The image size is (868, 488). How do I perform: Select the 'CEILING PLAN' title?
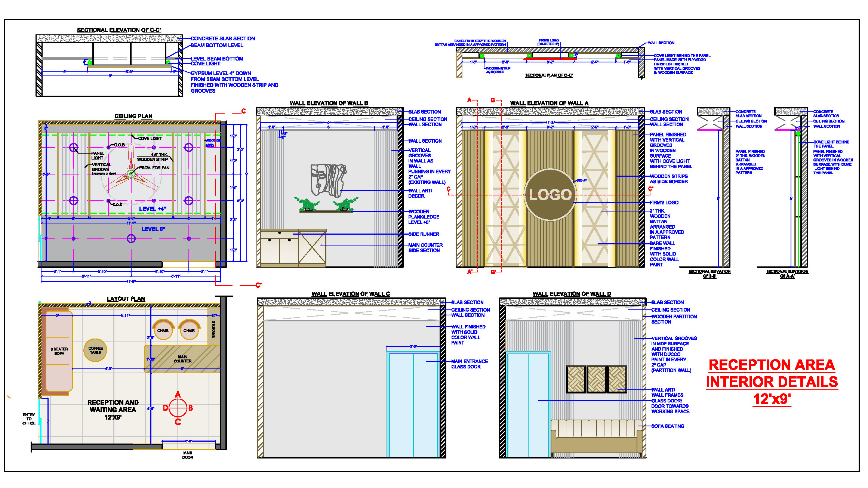coord(133,116)
